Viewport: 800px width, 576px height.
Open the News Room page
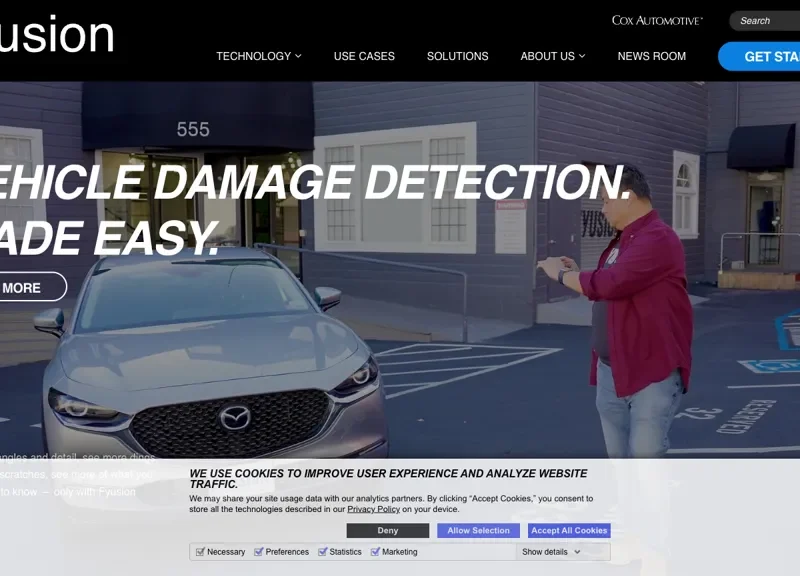[652, 56]
